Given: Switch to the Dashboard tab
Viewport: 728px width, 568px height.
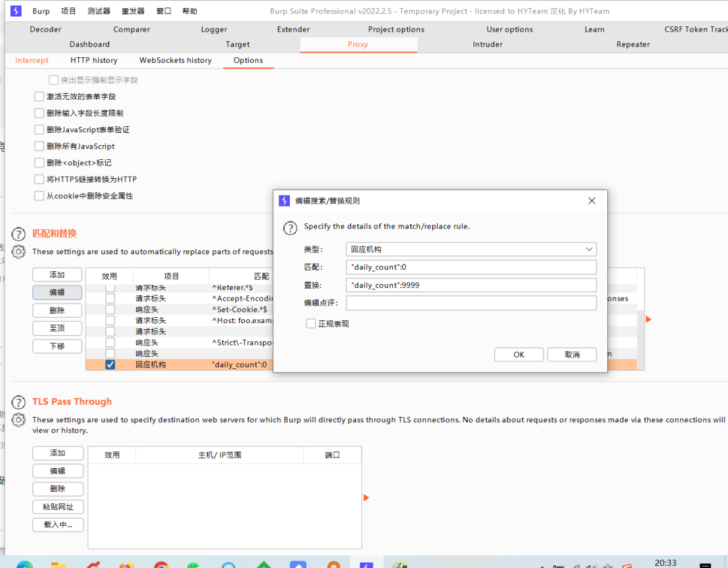Looking at the screenshot, I should pos(90,44).
